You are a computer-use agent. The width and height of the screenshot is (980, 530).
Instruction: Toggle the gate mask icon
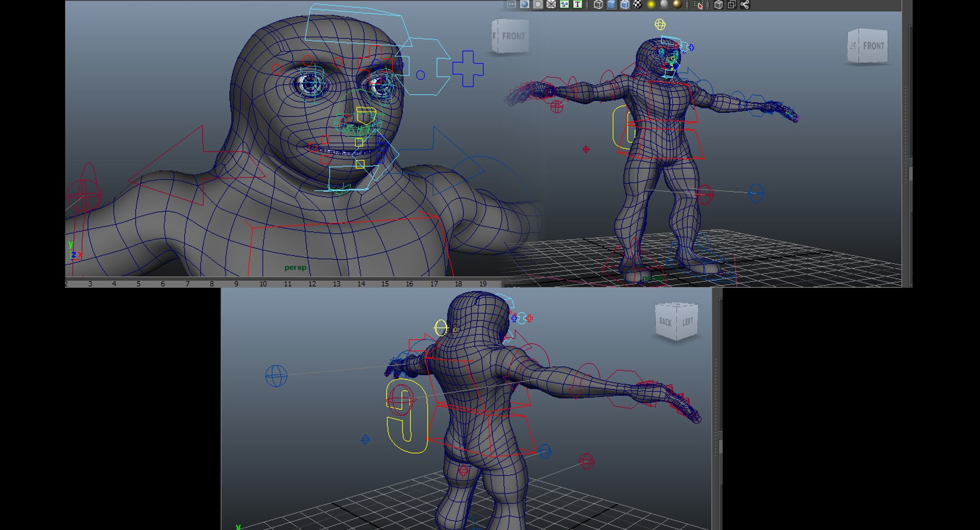pyautogui.click(x=538, y=5)
